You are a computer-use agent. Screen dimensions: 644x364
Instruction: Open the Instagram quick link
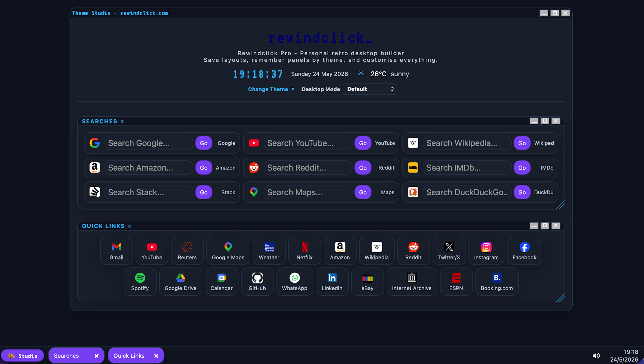(x=486, y=251)
